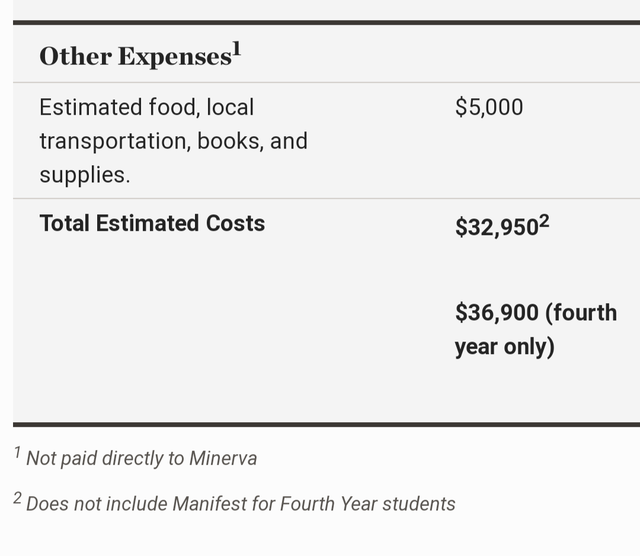
Task: Click the $36,900 (fourth year only) text
Action: click(x=536, y=329)
